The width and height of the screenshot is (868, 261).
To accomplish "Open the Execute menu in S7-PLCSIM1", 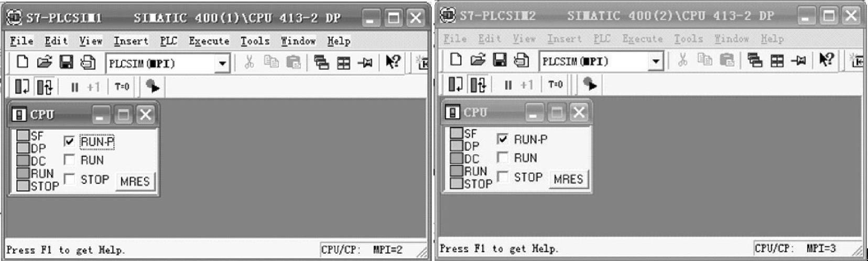I will click(209, 41).
